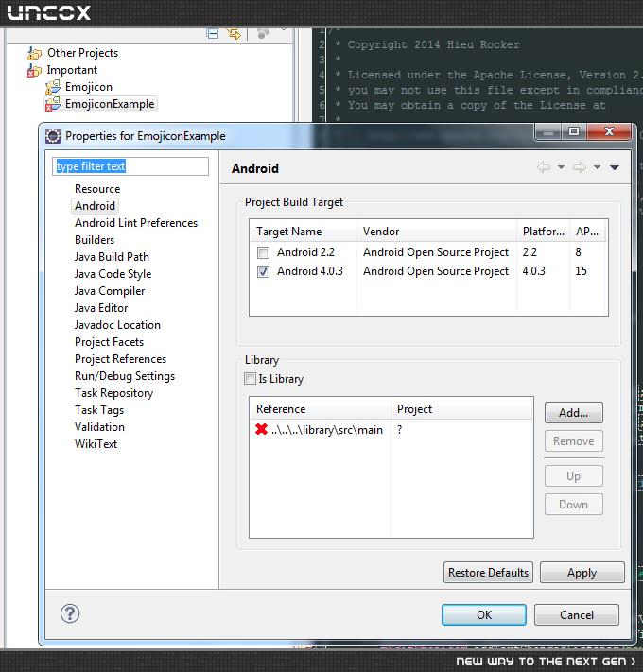The image size is (643, 672).
Task: Click the Link with Editor icon
Action: point(235,33)
